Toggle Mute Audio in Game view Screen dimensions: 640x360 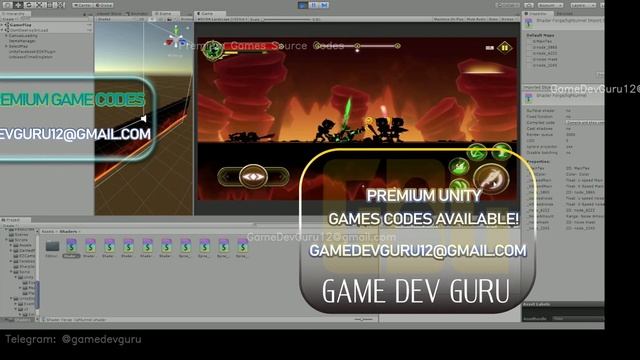point(476,19)
